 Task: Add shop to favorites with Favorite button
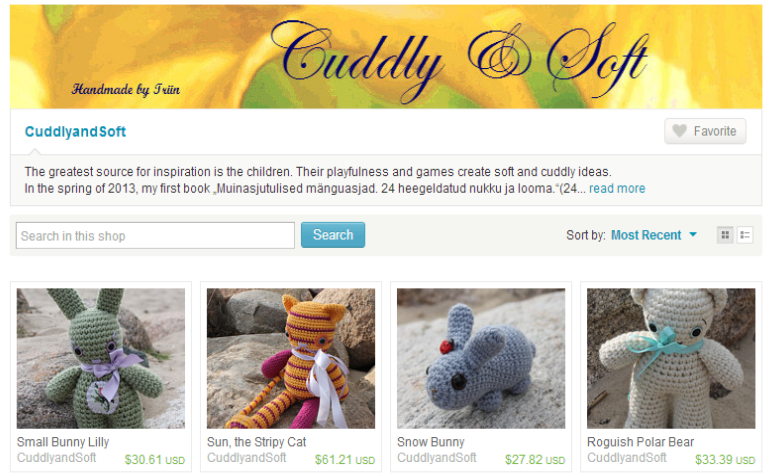(705, 131)
